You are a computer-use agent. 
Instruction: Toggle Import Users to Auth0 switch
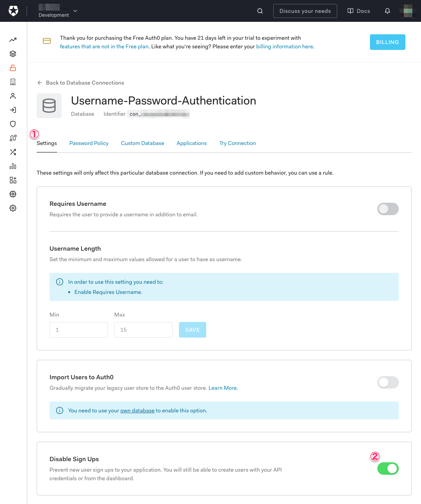coord(388,382)
